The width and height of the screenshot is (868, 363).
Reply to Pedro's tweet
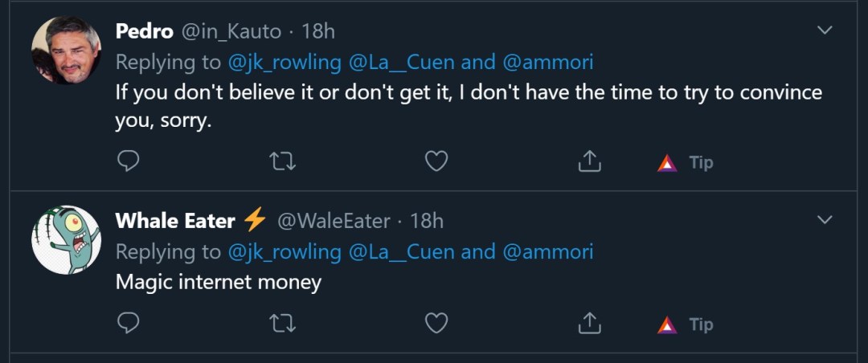tap(129, 162)
